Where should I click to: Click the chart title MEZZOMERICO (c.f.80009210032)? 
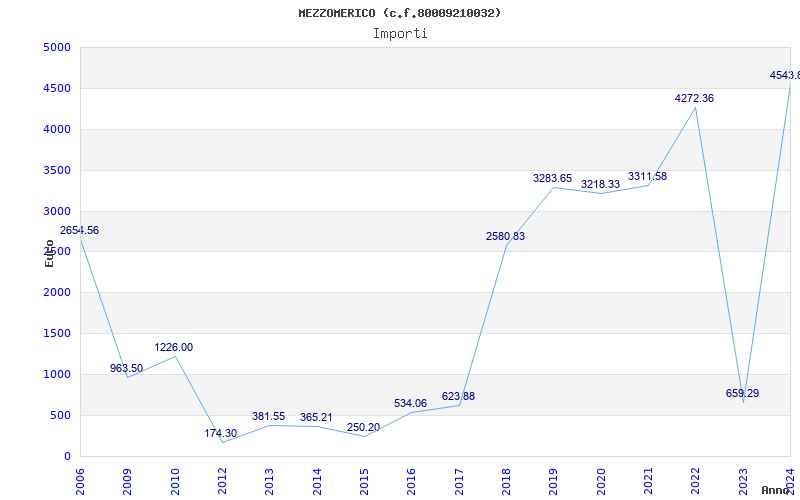coord(399,13)
